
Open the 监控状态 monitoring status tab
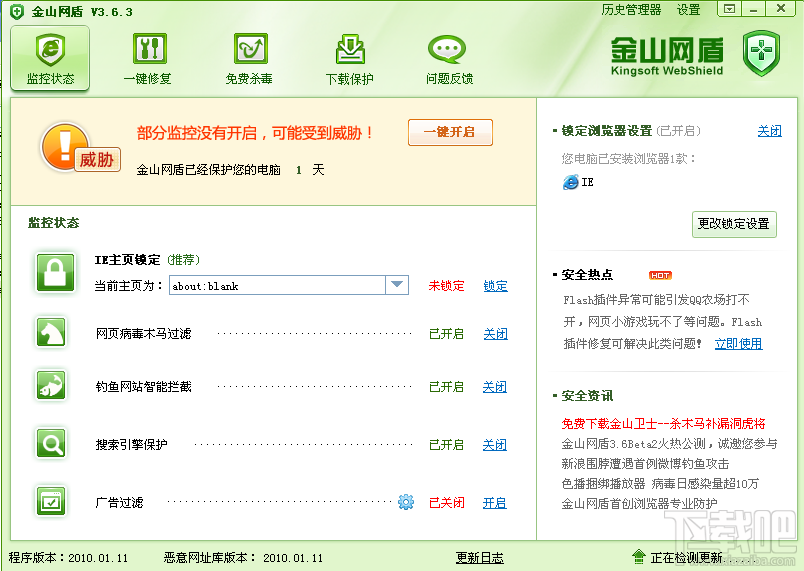[50, 58]
